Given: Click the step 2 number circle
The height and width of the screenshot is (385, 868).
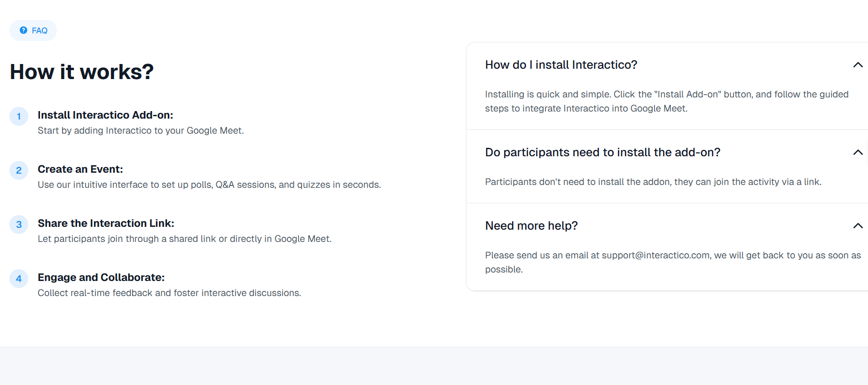Looking at the screenshot, I should click(19, 170).
